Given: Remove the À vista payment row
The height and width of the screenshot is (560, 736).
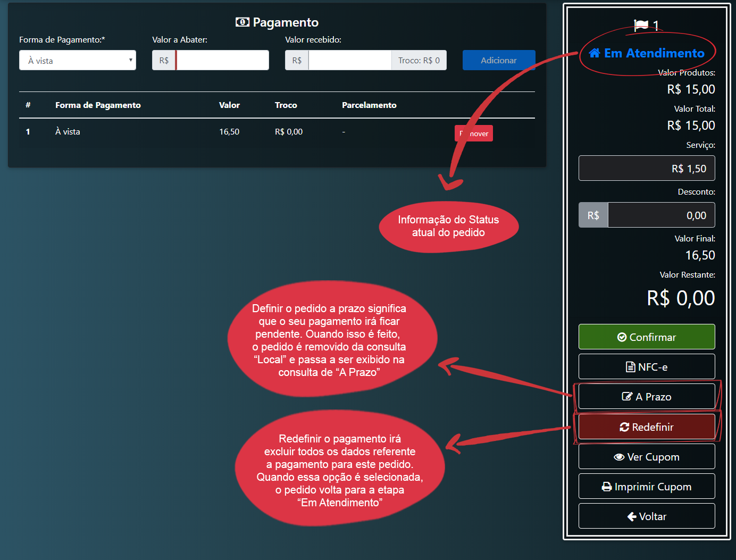Looking at the screenshot, I should click(474, 133).
